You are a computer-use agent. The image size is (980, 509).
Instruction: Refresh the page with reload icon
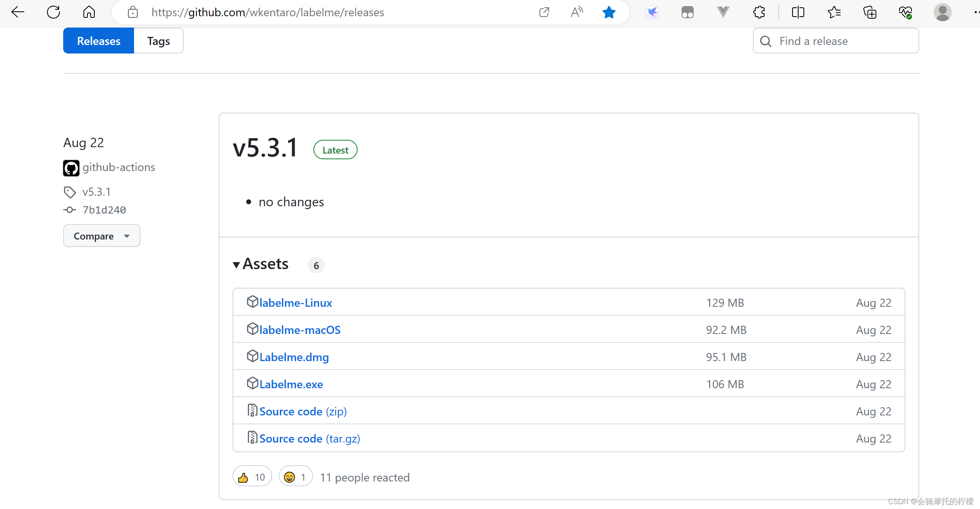click(53, 12)
